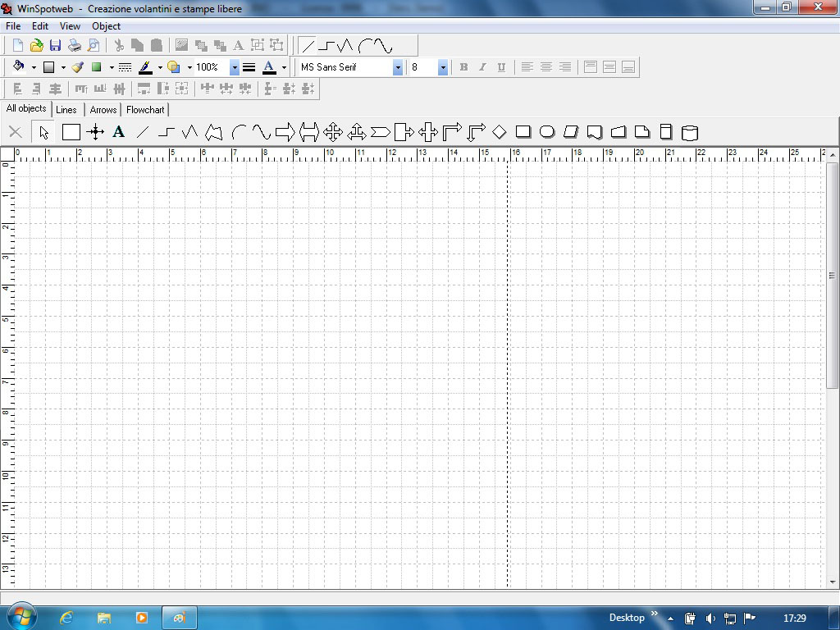Choose the four-way arrow shape
The height and width of the screenshot is (630, 840).
332,132
